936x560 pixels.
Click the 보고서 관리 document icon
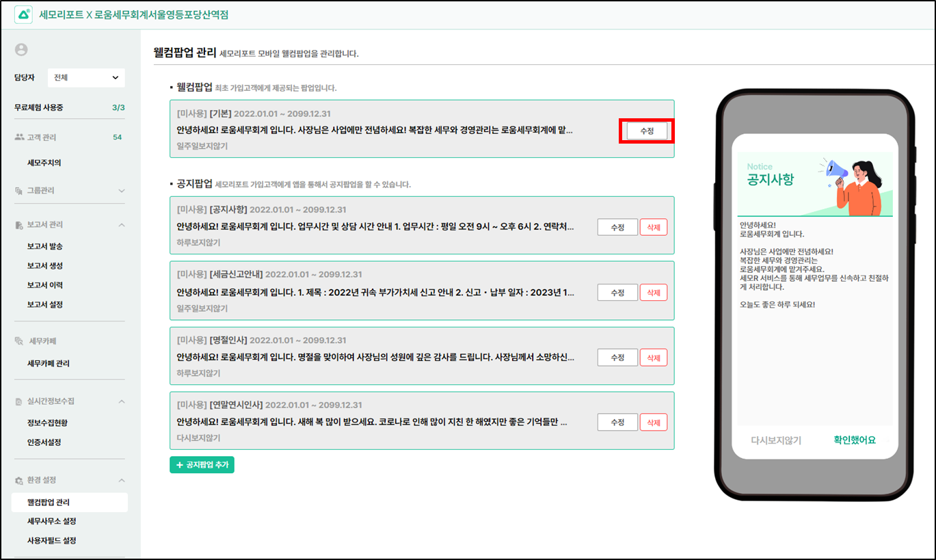(x=19, y=225)
